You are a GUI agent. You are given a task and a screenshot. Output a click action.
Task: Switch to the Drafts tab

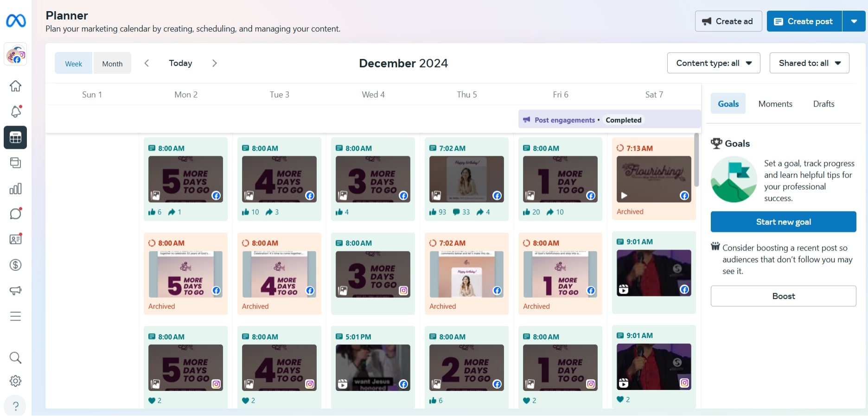pos(824,104)
